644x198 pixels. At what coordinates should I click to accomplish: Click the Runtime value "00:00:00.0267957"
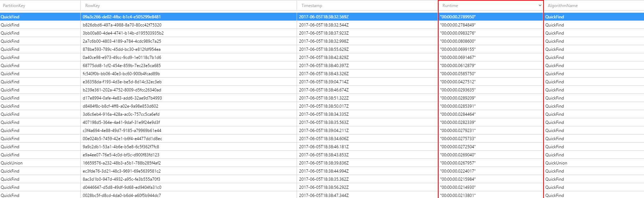tap(458, 163)
